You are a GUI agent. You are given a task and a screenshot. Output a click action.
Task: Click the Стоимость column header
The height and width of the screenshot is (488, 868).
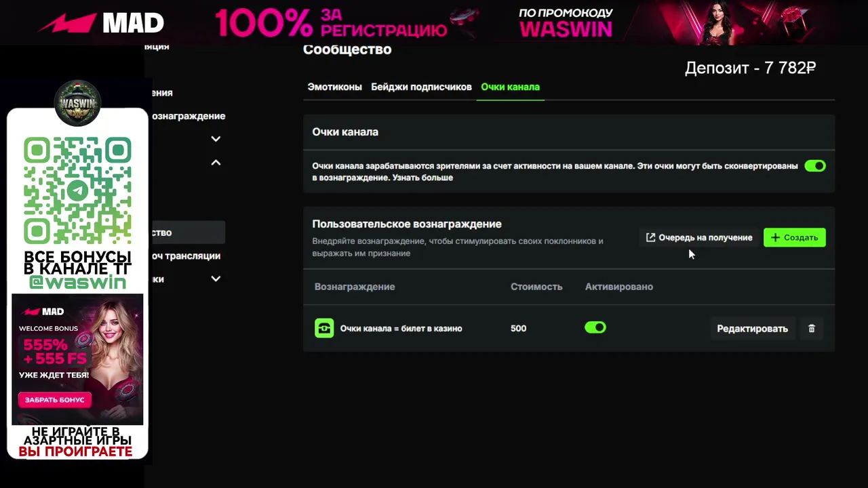pyautogui.click(x=536, y=287)
